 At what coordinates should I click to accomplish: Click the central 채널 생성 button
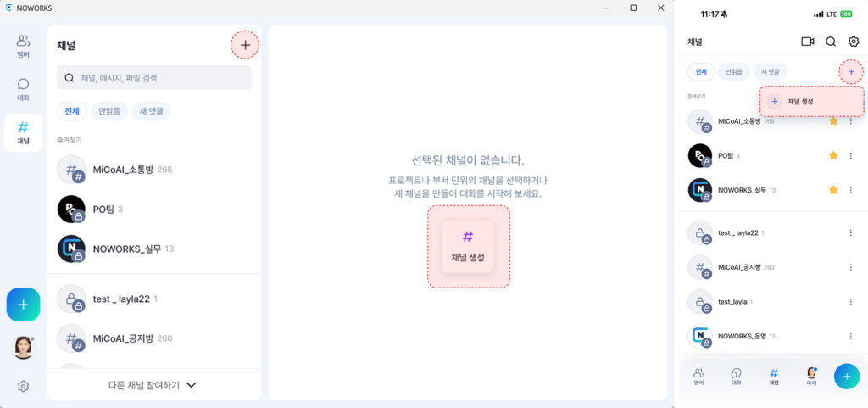point(468,246)
